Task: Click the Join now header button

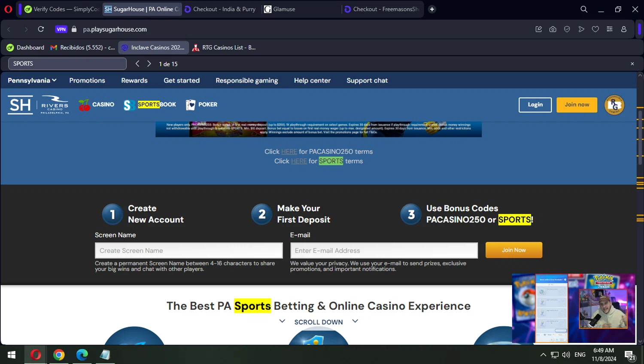Action: tap(577, 105)
